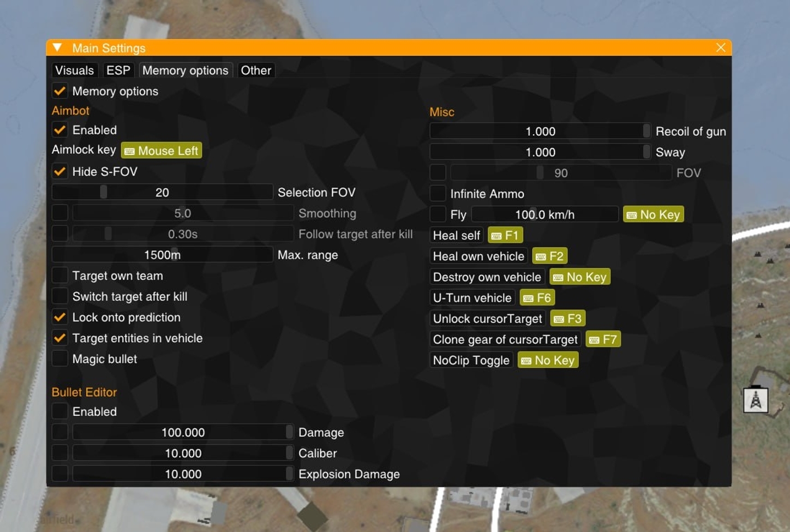This screenshot has width=790, height=532.
Task: Click the Max. range input field
Action: coord(162,254)
